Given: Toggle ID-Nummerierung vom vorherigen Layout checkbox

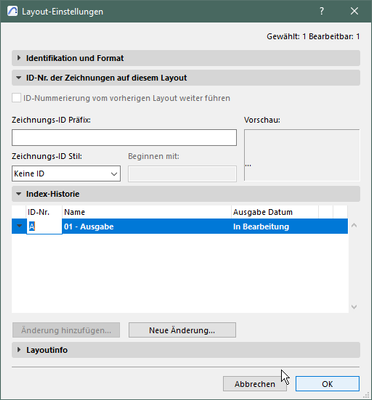Looking at the screenshot, I should pyautogui.click(x=16, y=98).
